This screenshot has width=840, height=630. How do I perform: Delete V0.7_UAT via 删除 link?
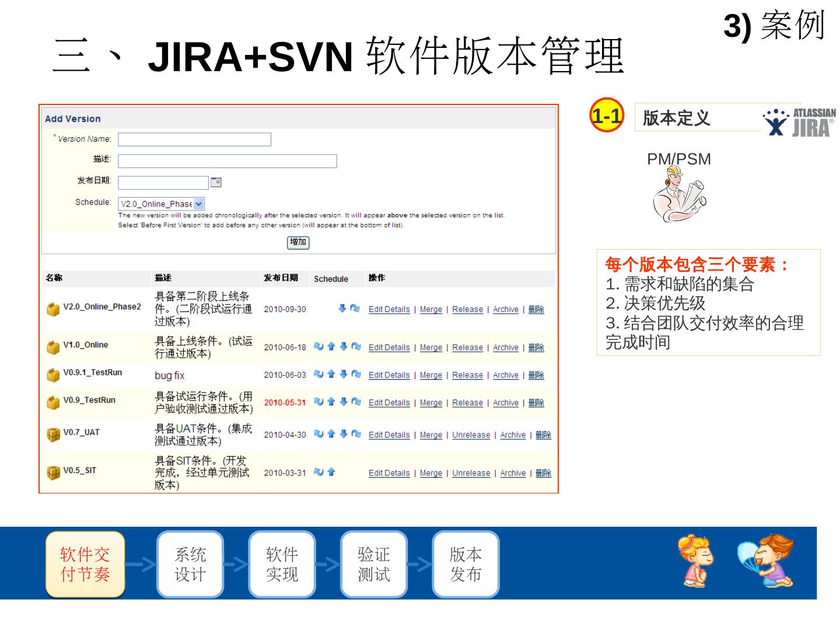543,435
